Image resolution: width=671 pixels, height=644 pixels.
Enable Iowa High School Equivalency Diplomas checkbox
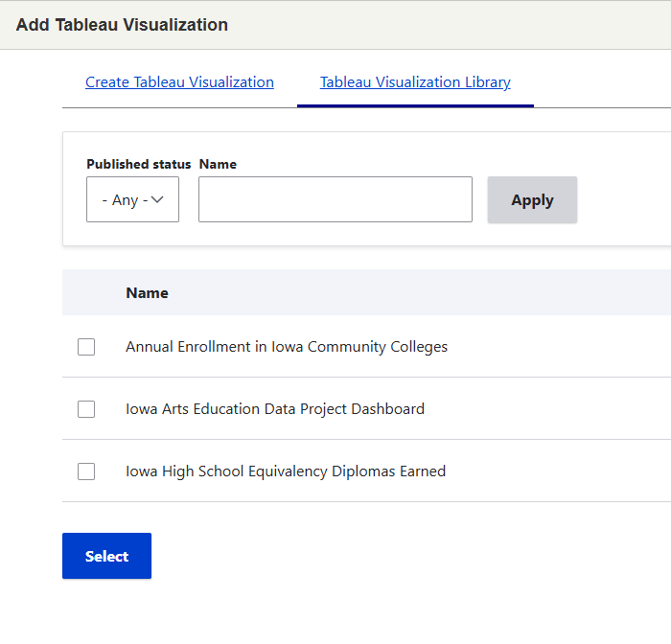86,471
